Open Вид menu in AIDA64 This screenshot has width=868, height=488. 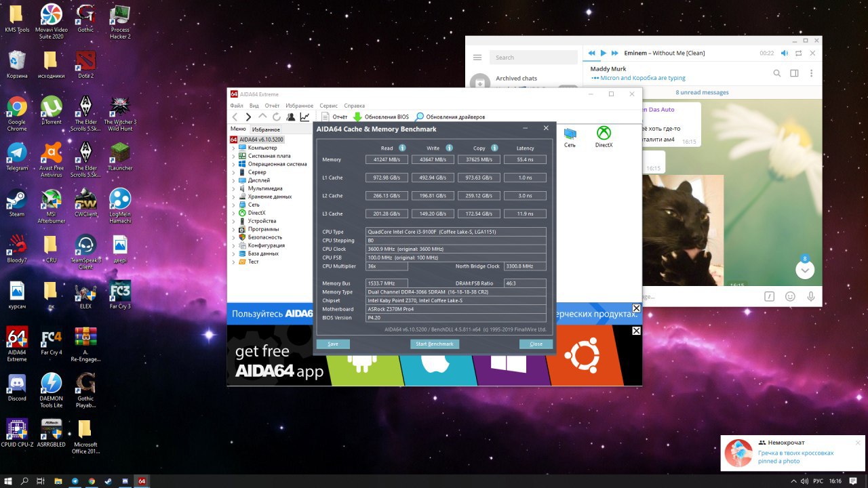(254, 106)
